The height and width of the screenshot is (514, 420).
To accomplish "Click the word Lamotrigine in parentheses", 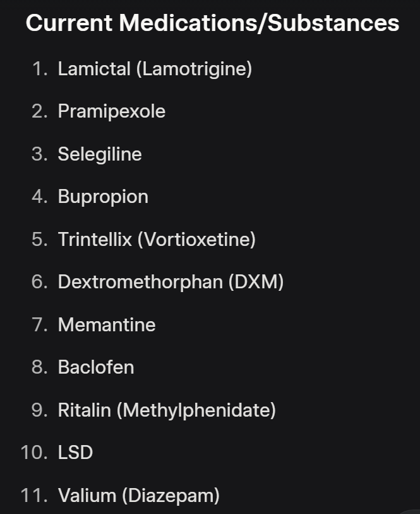I will click(194, 69).
